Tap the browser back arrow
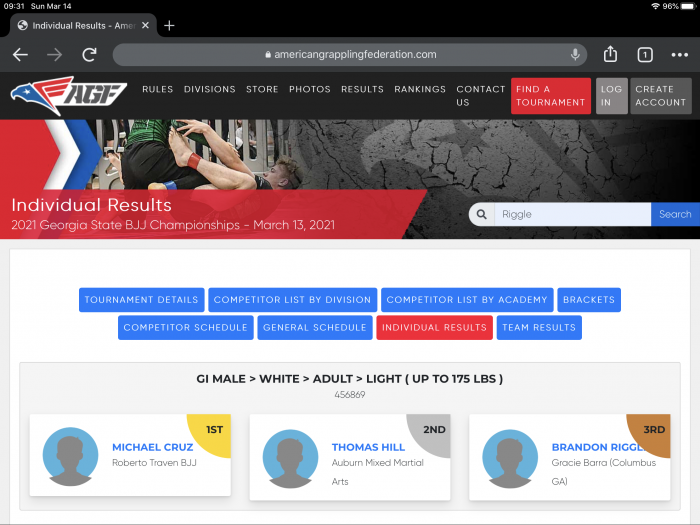The height and width of the screenshot is (525, 700). click(20, 55)
